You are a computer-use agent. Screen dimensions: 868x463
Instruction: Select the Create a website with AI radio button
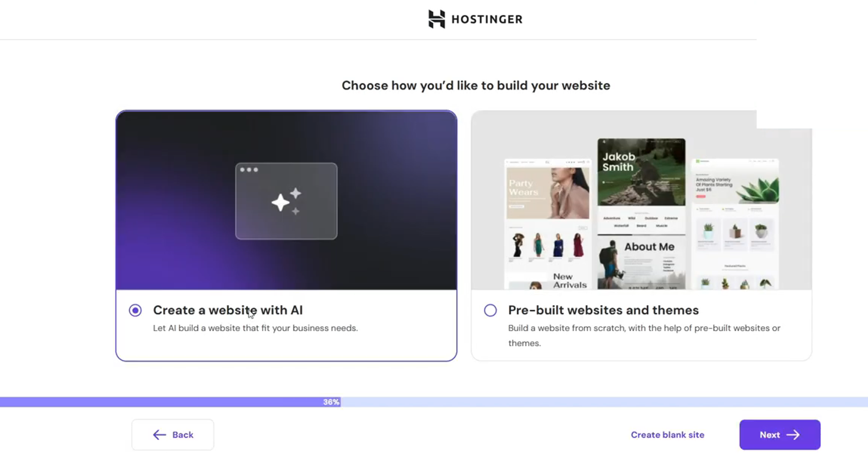(135, 310)
